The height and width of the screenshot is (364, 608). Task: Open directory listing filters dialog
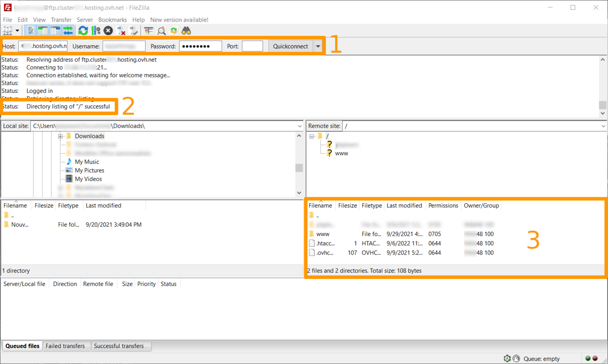tap(149, 30)
